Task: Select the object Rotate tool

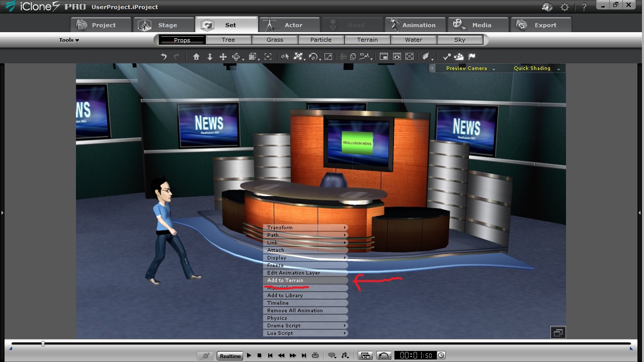Action: pos(313,56)
